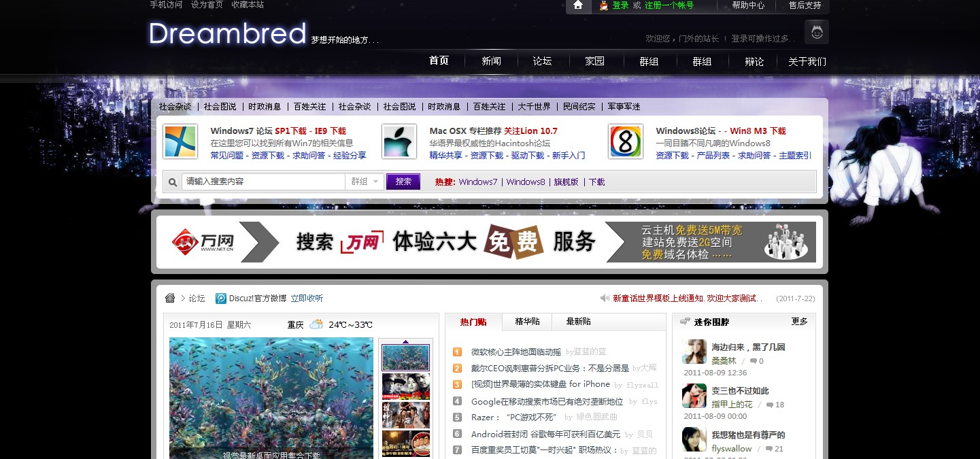The height and width of the screenshot is (459, 980).
Task: Click the 收藏本站 link
Action: [248, 5]
